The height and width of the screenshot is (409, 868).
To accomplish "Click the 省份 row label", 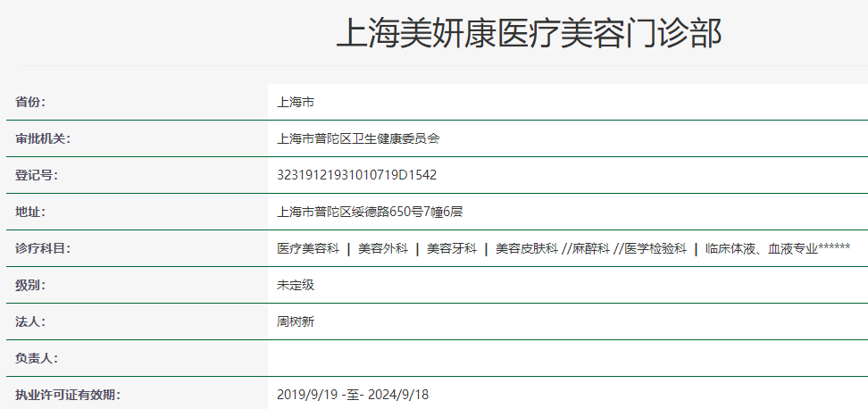I will pos(29,102).
